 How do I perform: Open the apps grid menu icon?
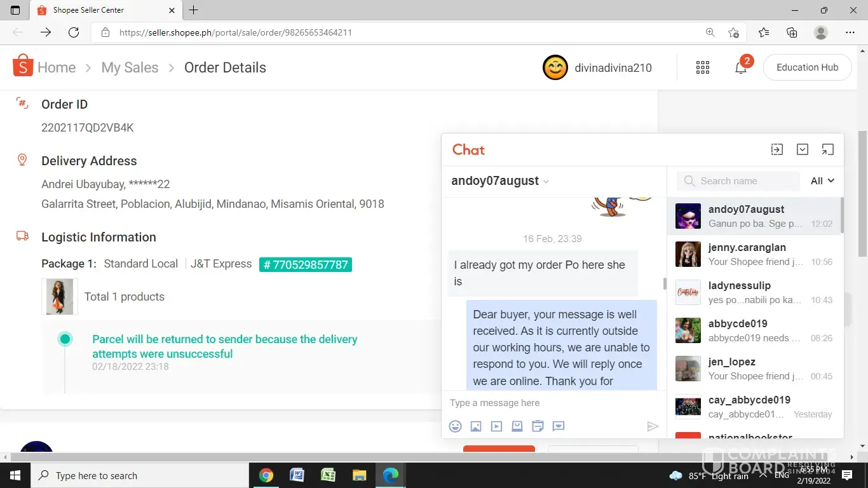(x=703, y=68)
